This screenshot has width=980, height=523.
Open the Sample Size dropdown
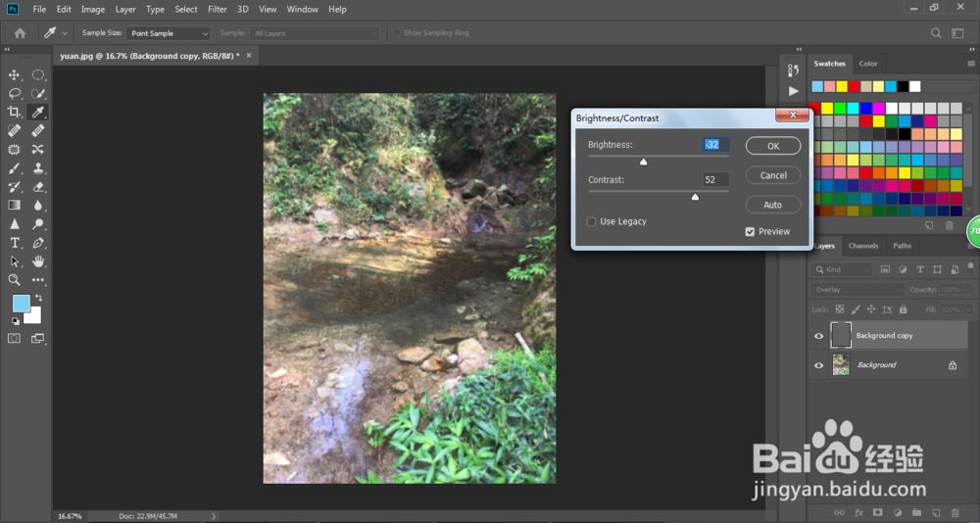coord(169,33)
